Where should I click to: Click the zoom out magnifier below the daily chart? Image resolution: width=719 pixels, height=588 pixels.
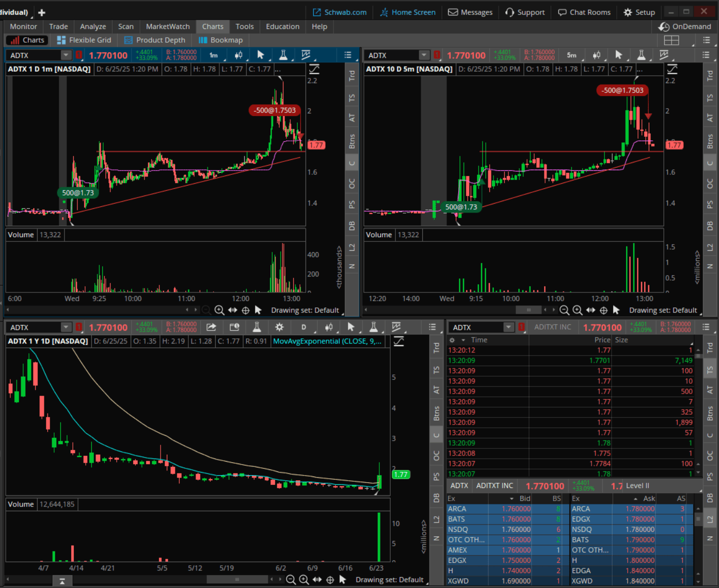tap(291, 580)
